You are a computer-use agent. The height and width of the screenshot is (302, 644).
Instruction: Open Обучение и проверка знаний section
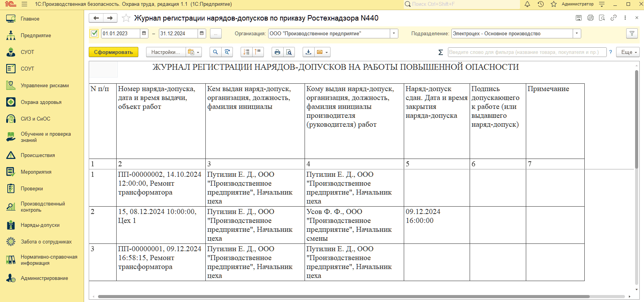[x=42, y=137]
